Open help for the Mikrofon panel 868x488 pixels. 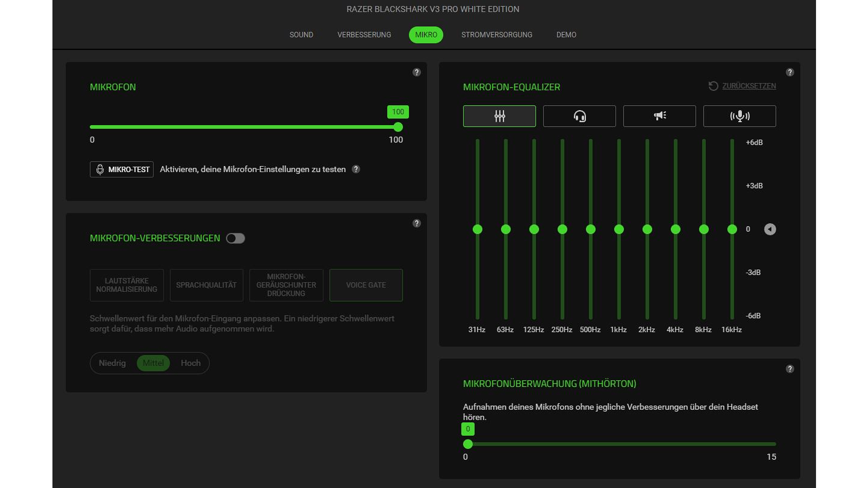tap(416, 72)
